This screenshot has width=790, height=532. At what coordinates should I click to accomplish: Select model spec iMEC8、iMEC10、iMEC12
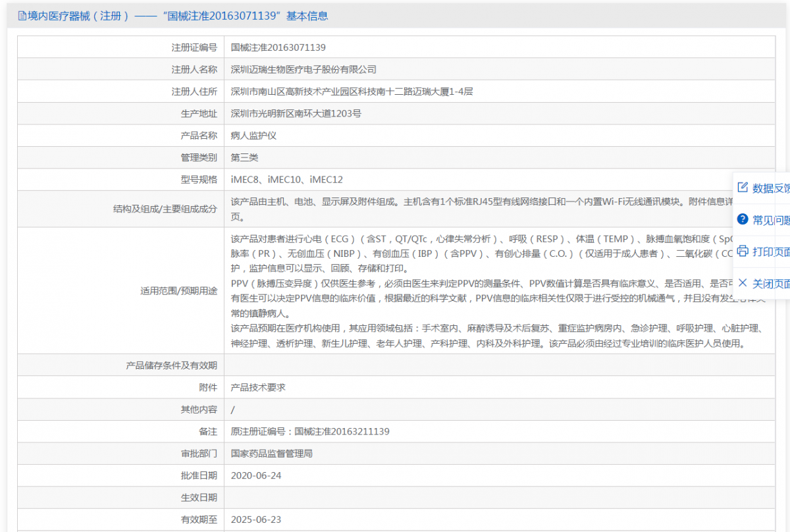point(287,180)
